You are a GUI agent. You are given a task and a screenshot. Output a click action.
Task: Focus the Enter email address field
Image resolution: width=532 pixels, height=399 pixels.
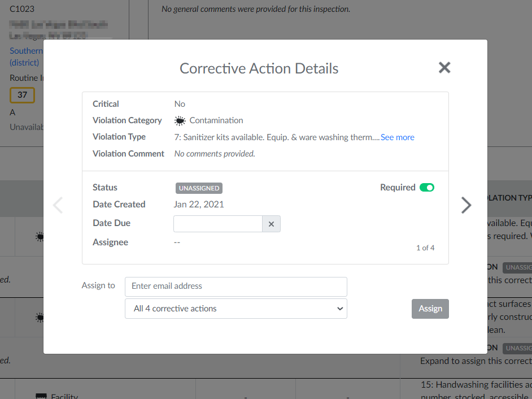pyautogui.click(x=236, y=287)
